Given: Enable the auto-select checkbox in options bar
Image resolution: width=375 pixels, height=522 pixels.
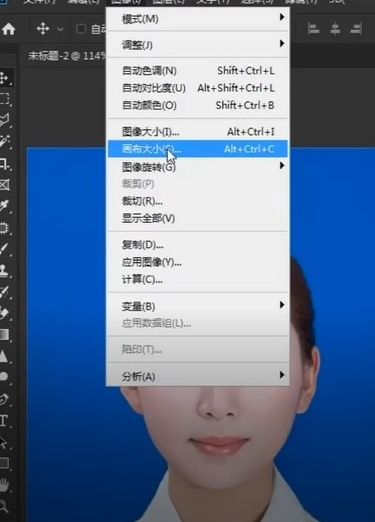Looking at the screenshot, I should pos(81,29).
